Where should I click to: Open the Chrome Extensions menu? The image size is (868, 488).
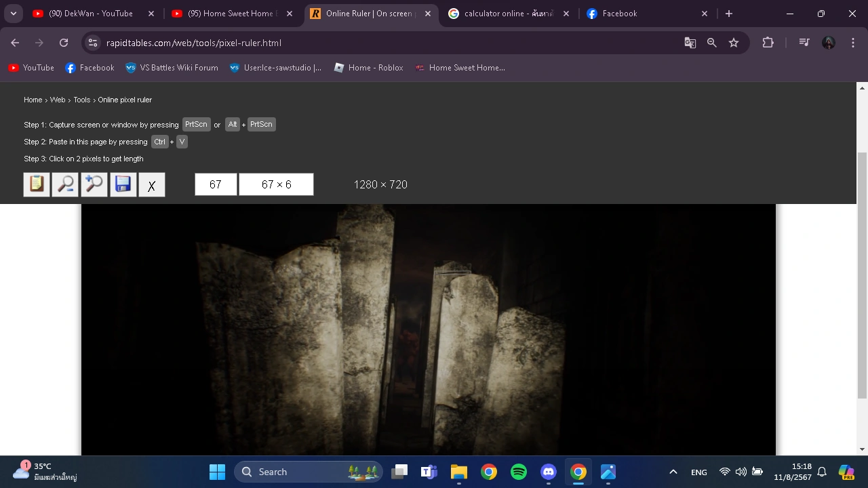click(768, 43)
